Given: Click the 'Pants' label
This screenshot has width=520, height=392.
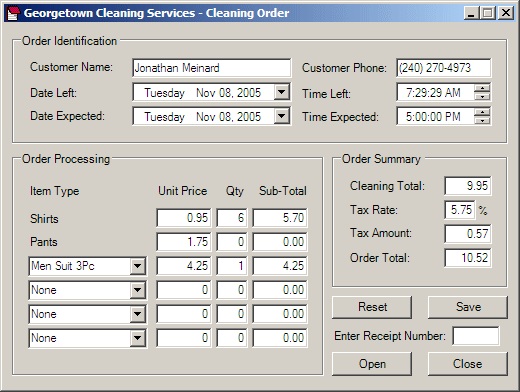Looking at the screenshot, I should click(x=44, y=242).
